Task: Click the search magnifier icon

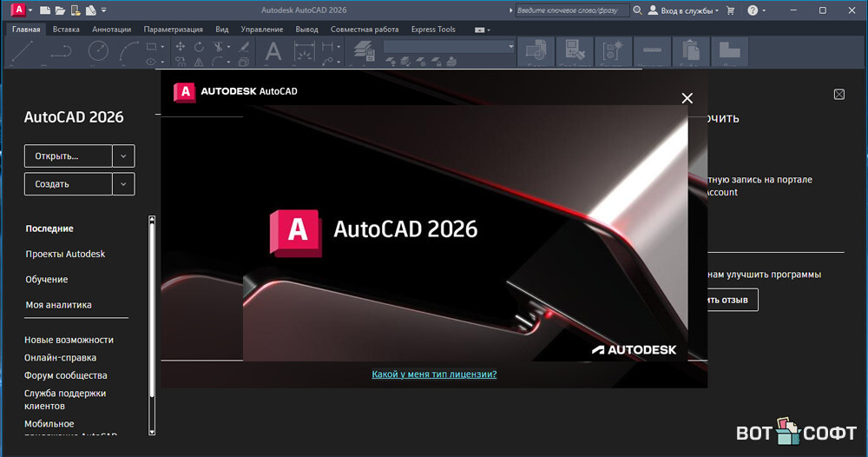Action: pyautogui.click(x=638, y=10)
